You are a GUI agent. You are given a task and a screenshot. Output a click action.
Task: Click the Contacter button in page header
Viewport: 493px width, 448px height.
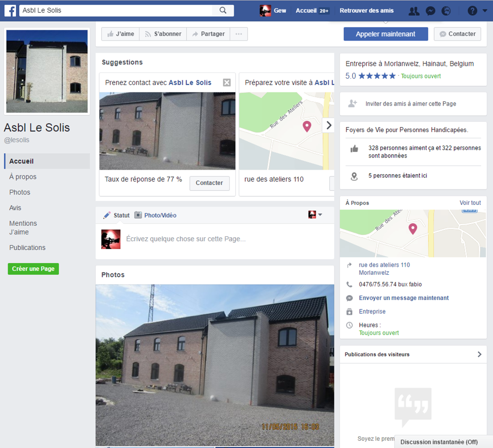[457, 34]
